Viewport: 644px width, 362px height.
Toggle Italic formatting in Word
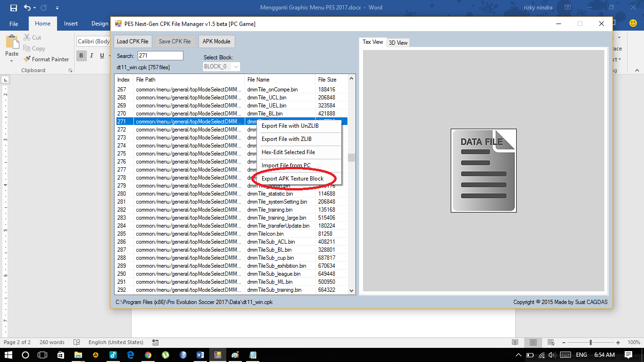(91, 56)
